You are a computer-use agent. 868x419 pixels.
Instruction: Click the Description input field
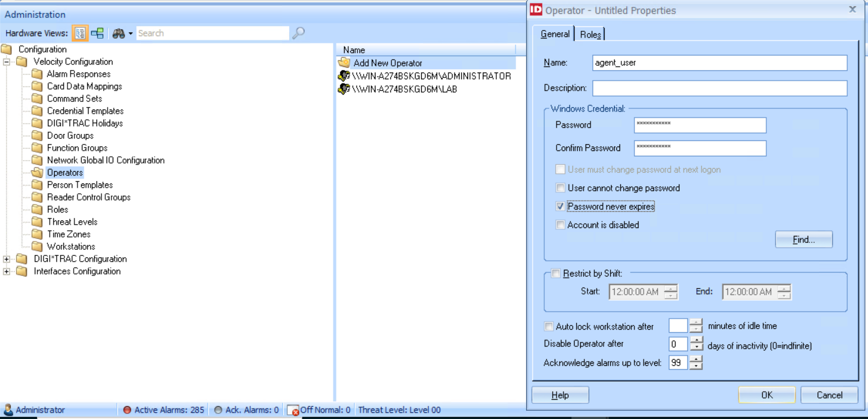point(720,88)
